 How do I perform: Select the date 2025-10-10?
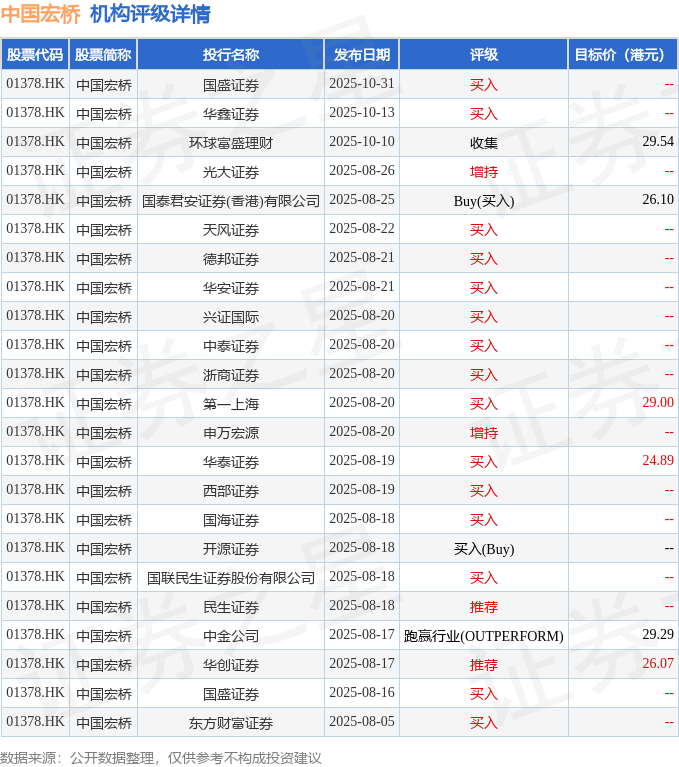(362, 141)
